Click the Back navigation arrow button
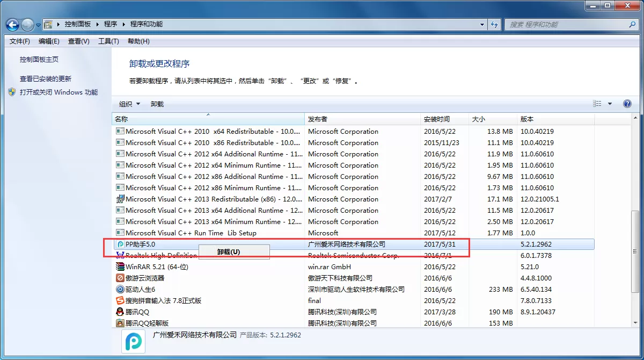644x360 pixels. (x=12, y=25)
